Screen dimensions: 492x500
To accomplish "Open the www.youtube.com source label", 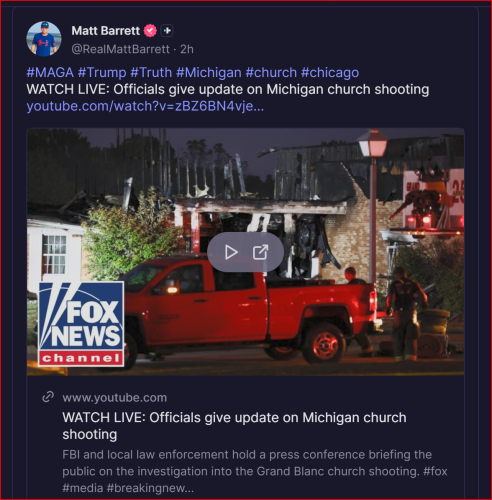I will [114, 398].
